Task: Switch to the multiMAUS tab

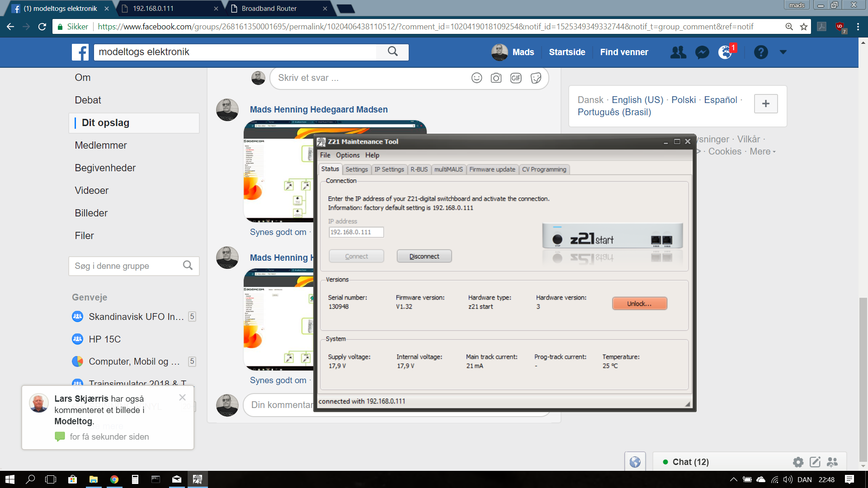Action: point(448,169)
